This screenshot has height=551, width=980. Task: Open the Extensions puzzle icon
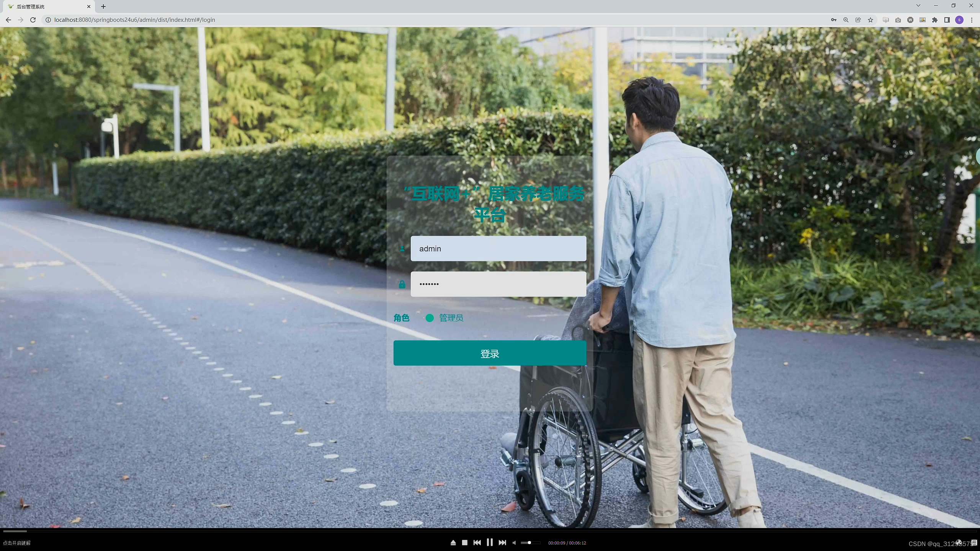(x=935, y=20)
